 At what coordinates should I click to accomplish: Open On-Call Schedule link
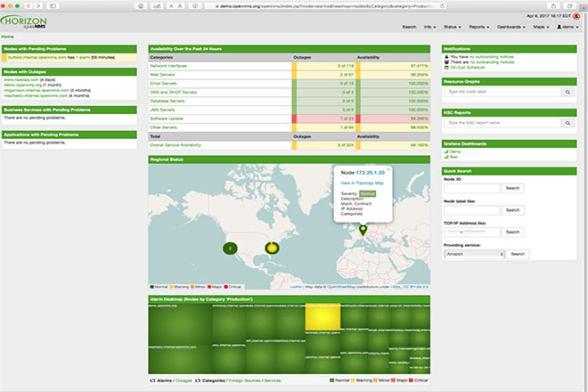click(x=467, y=68)
